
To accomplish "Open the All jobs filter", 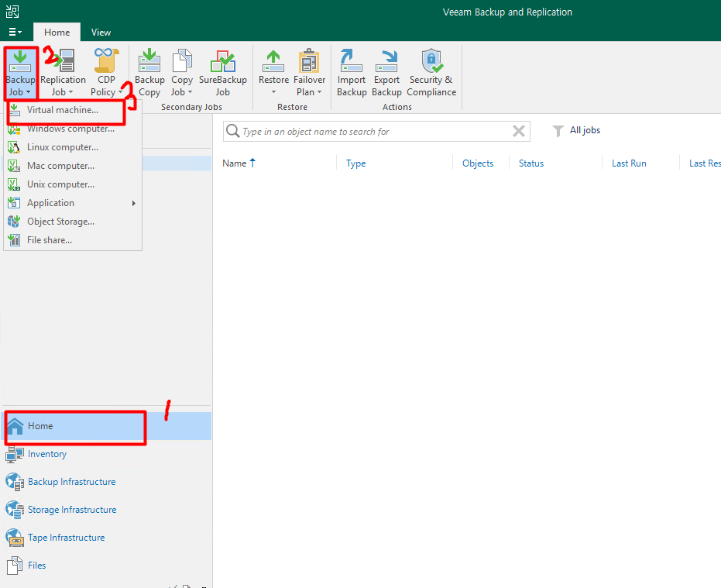I will point(576,131).
